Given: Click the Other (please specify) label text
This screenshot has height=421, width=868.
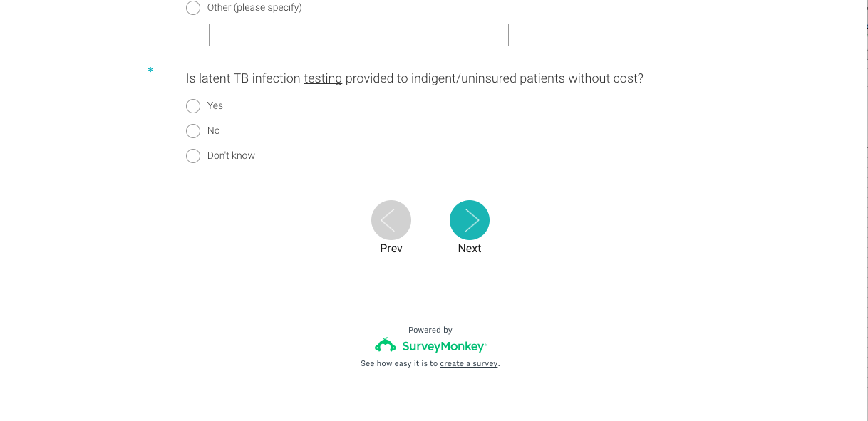Looking at the screenshot, I should point(254,8).
